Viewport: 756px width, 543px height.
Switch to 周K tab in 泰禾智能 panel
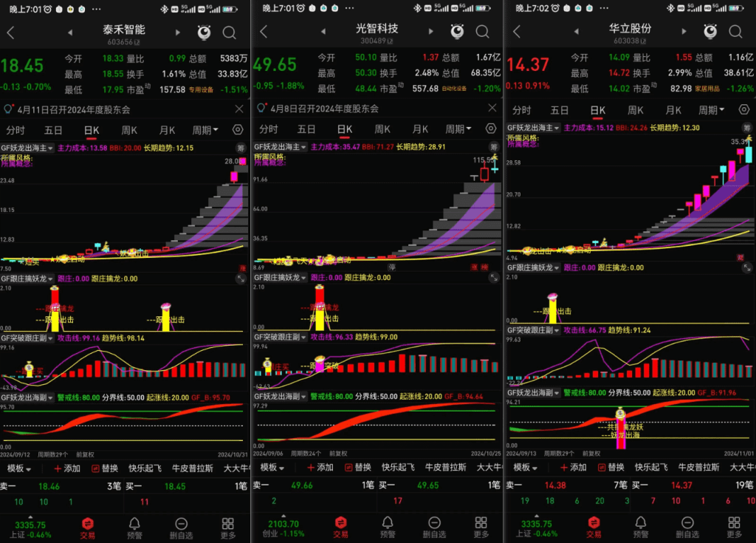coord(130,129)
